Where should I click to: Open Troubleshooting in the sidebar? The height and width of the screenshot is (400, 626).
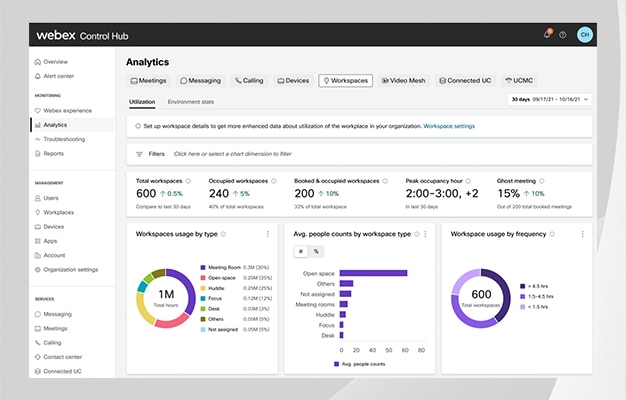[60, 139]
